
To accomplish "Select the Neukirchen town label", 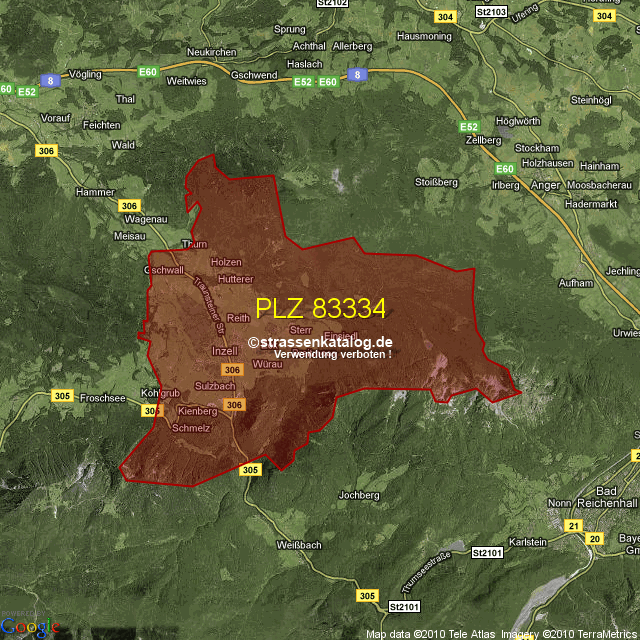I will [x=211, y=50].
